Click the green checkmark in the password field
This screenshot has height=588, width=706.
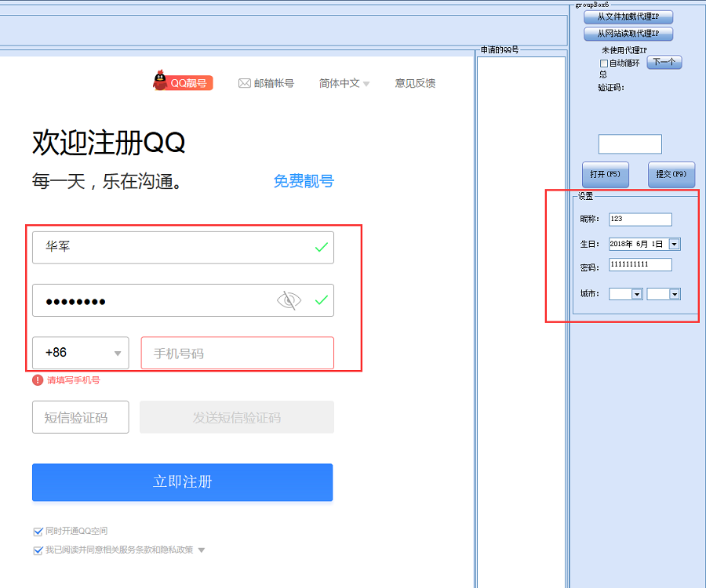click(x=321, y=300)
